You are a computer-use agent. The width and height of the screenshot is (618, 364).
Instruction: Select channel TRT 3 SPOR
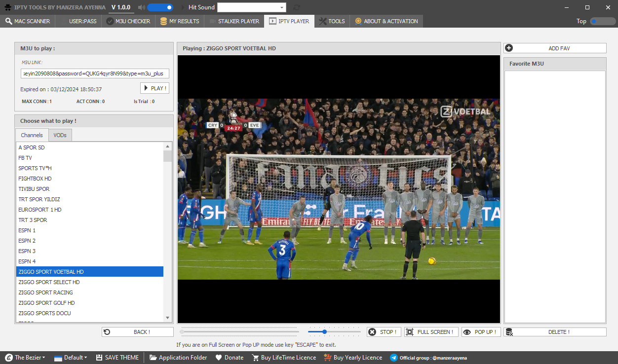click(90, 220)
